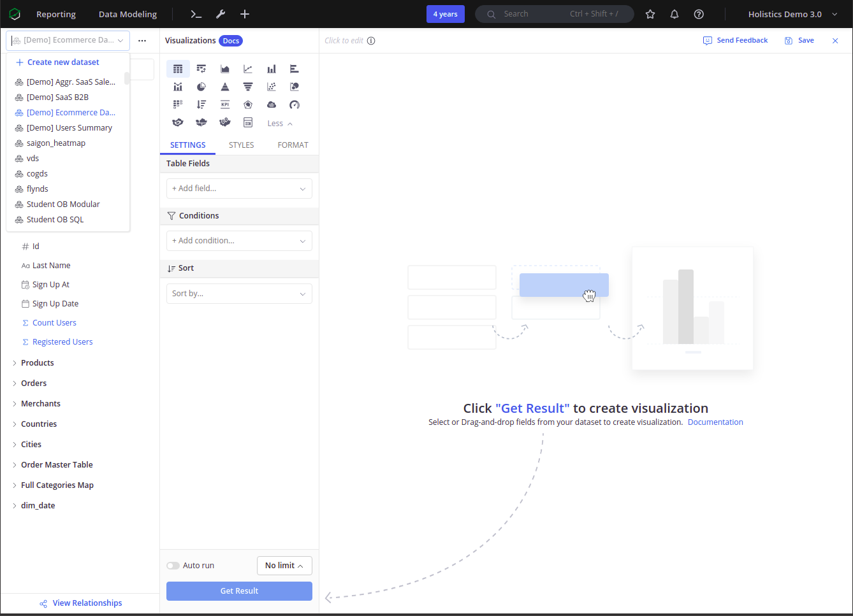
Task: Select the radar chart icon
Action: point(248,104)
